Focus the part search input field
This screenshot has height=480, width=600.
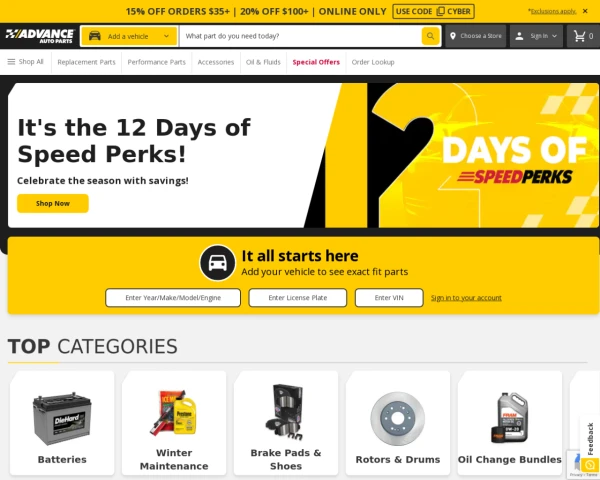[x=301, y=36]
